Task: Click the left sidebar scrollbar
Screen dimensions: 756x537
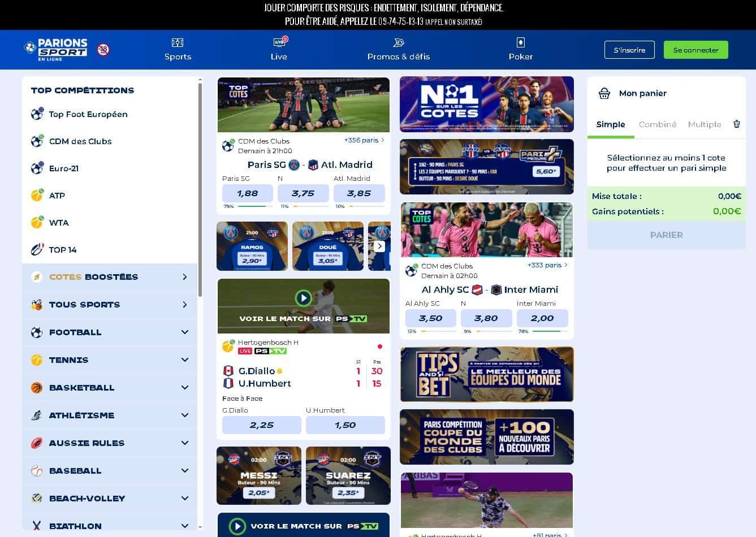Action: 200,189
